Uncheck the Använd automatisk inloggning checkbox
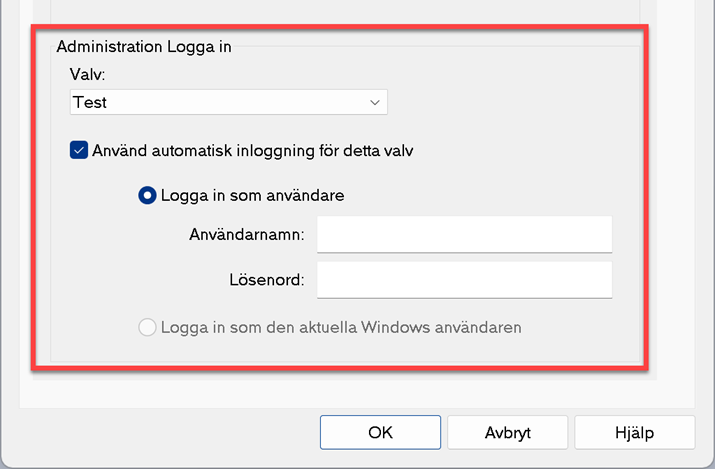The height and width of the screenshot is (469, 715). [x=79, y=150]
